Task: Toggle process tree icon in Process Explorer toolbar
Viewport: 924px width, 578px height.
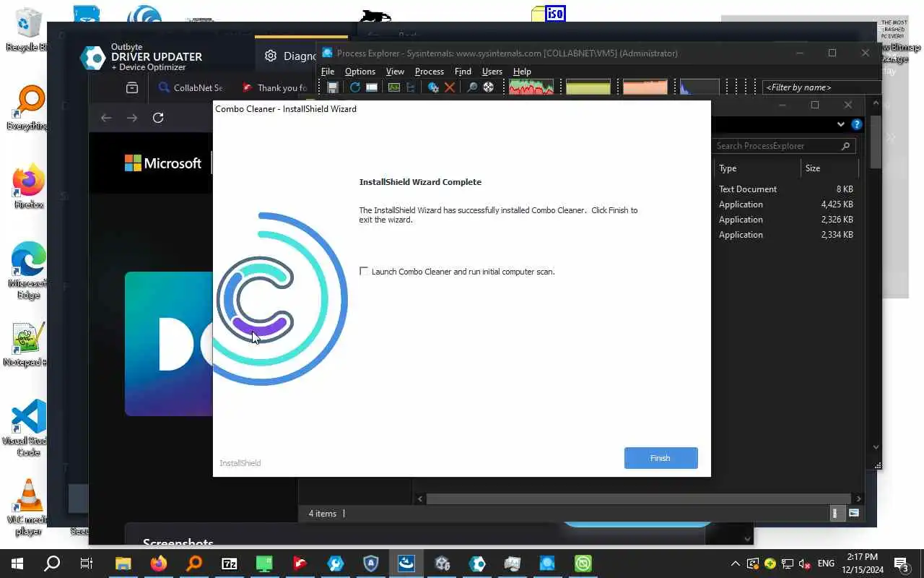Action: pos(411,87)
